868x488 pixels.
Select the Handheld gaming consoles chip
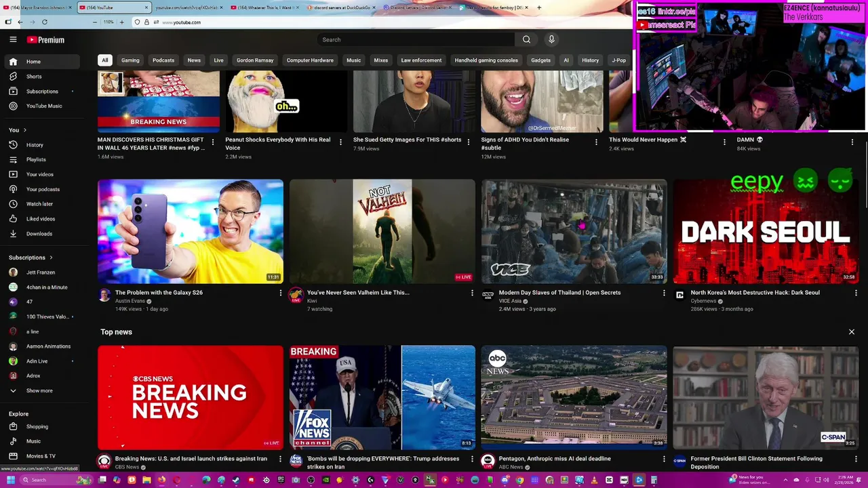[486, 60]
